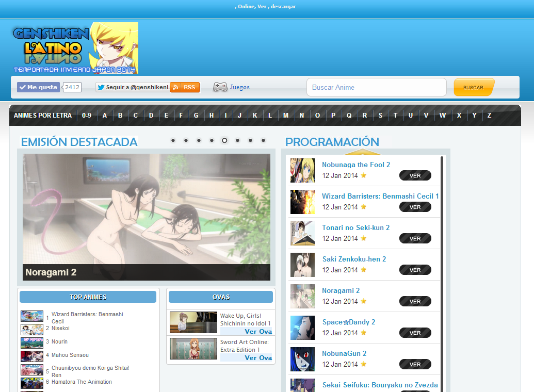Open Noragami 2 link in Programación
The image size is (534, 392).
coord(341,290)
